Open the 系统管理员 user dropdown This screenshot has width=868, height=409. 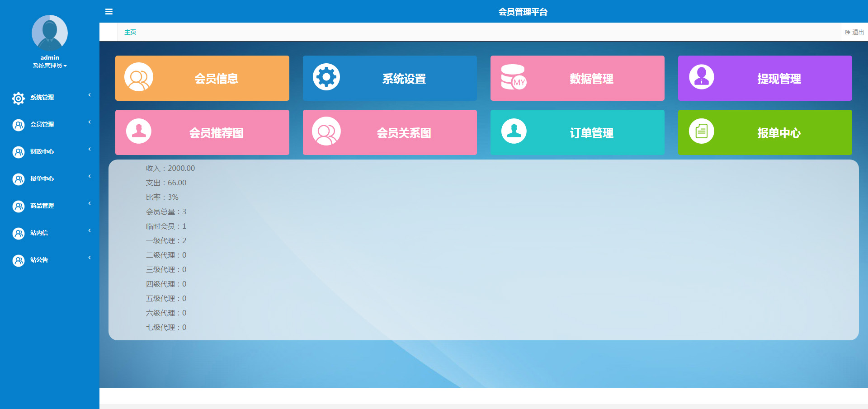coord(50,66)
